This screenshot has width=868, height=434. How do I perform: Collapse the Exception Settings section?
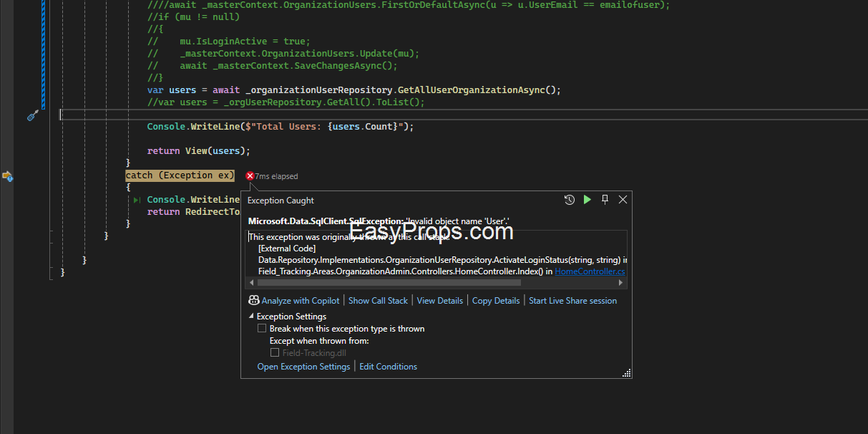(251, 316)
